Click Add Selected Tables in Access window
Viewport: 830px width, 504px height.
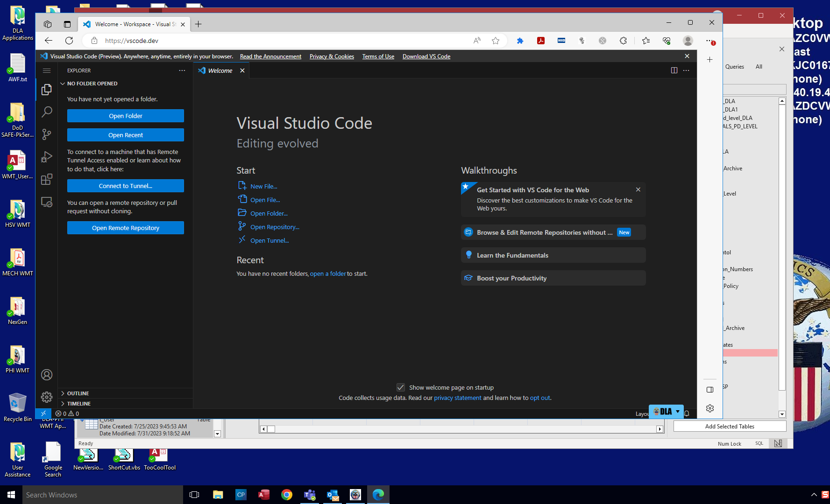pos(730,427)
